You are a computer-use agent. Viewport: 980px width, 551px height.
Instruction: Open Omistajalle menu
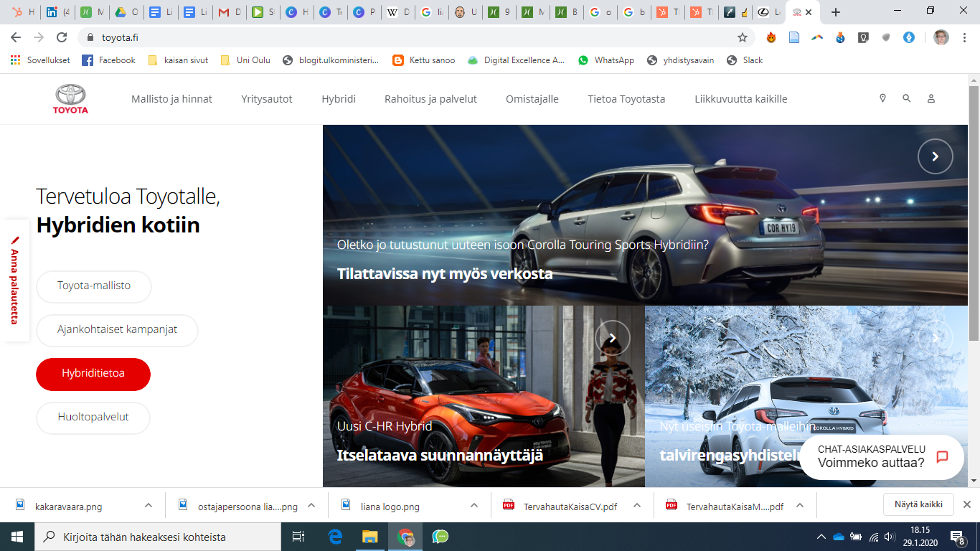tap(532, 99)
